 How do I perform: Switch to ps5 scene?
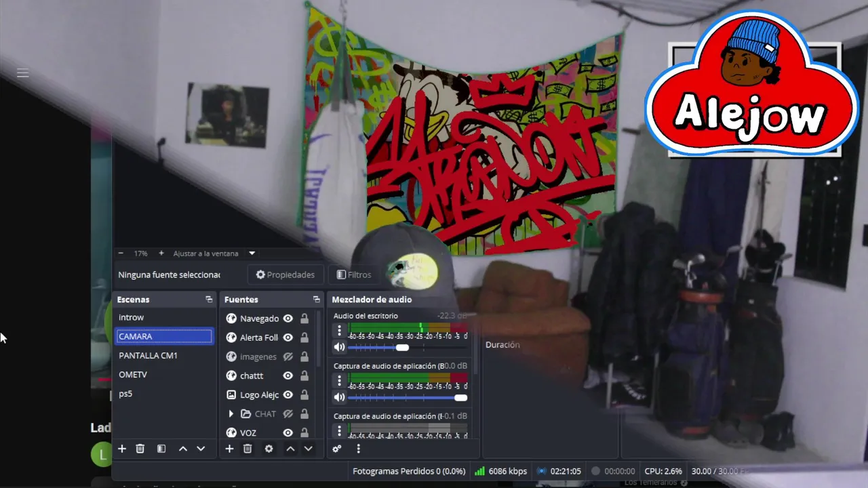tap(163, 393)
